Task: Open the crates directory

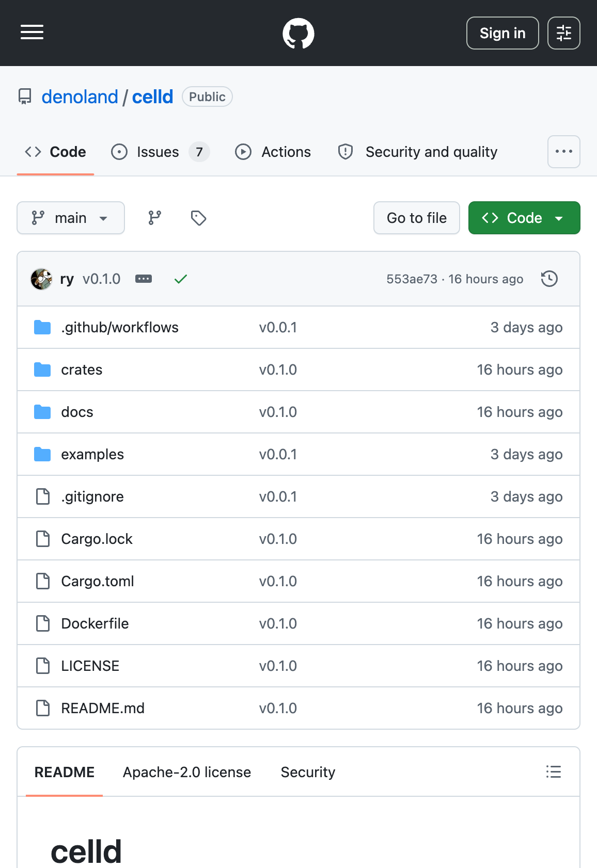Action: pos(82,369)
